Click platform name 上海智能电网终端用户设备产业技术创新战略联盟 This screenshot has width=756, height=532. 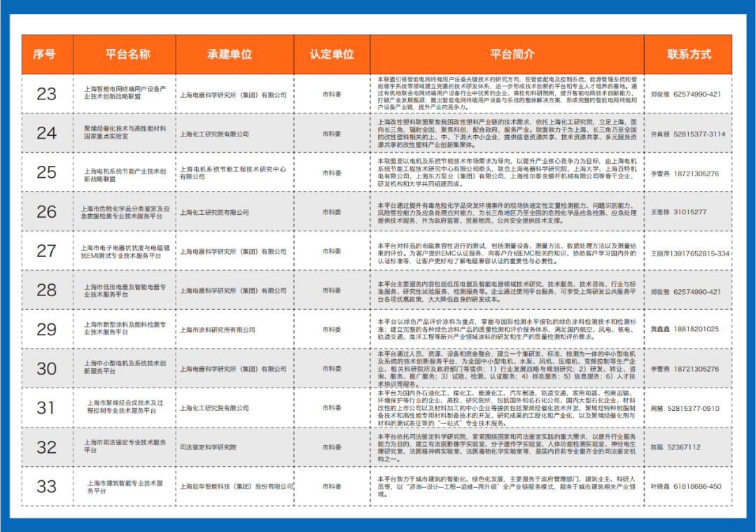(x=125, y=92)
